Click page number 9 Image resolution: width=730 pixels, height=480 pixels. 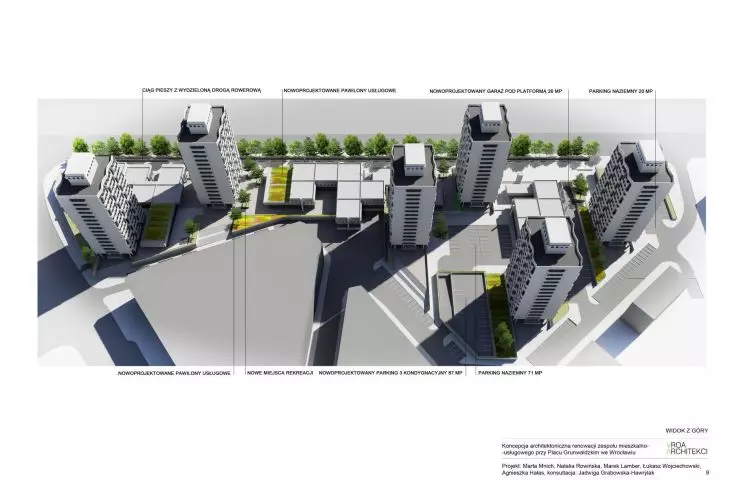coord(707,473)
